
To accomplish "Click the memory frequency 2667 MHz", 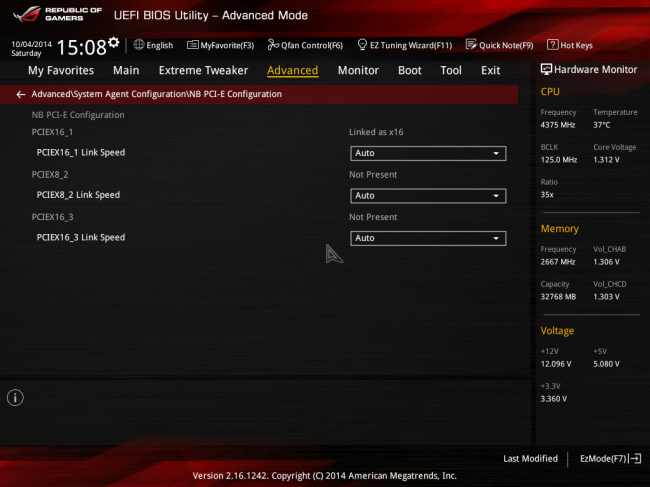I will pos(558,262).
